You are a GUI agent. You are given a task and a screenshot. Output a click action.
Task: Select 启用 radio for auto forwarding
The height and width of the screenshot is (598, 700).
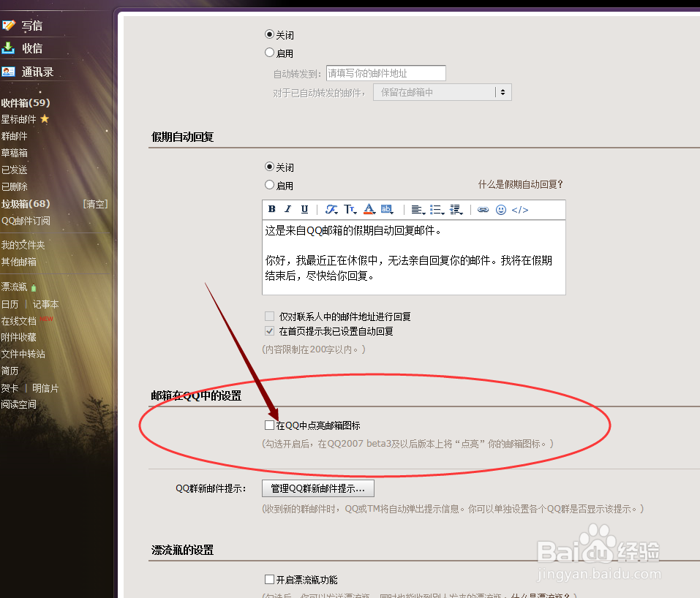point(269,53)
